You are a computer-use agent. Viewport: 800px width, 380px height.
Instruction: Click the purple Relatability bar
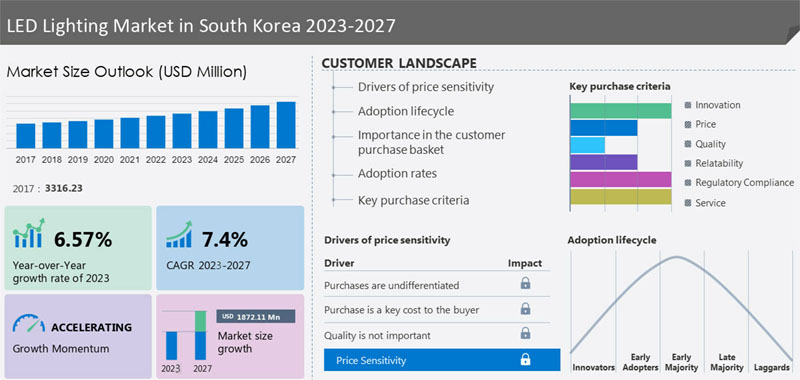(x=604, y=162)
